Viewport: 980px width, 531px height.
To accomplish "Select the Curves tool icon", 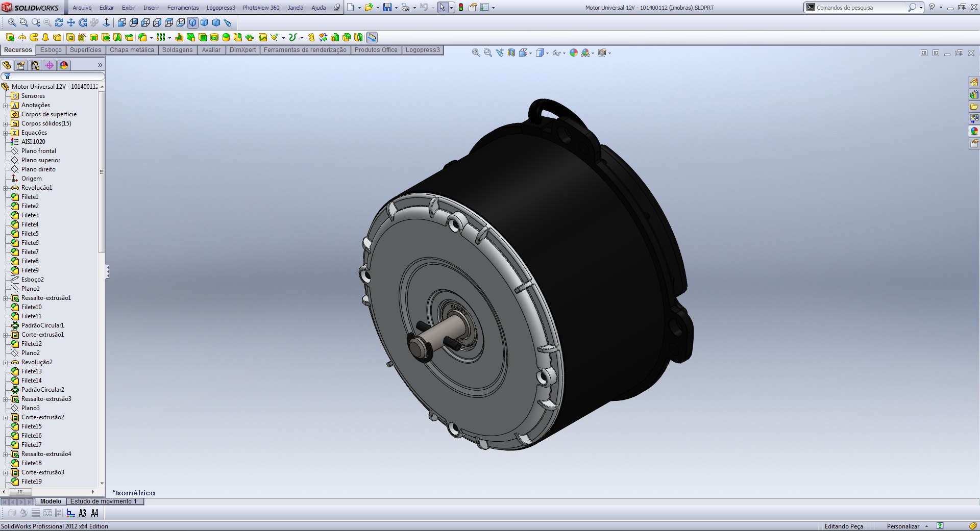I will 292,37.
